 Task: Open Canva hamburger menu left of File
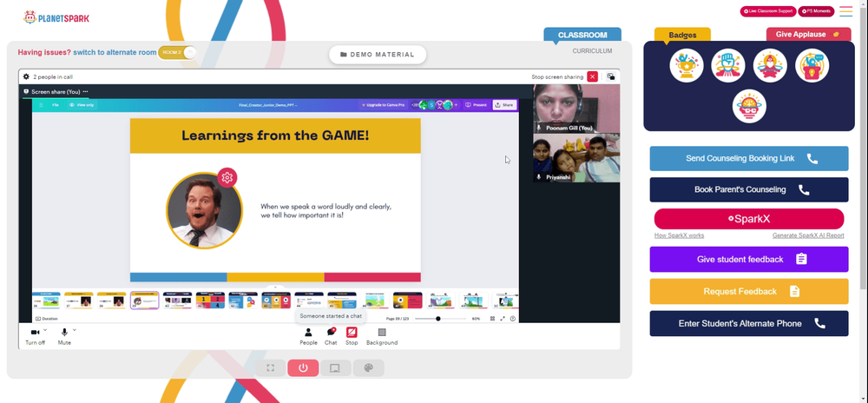point(41,104)
